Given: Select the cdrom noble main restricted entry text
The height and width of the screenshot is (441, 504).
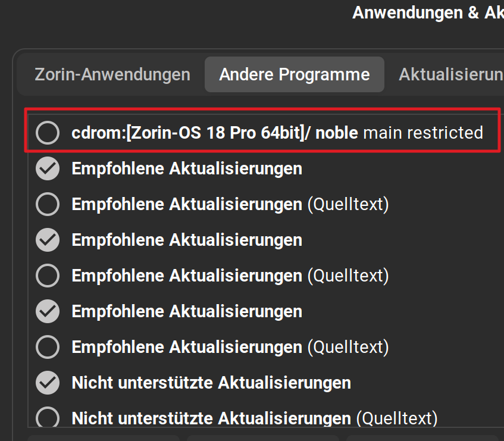Looking at the screenshot, I should pyautogui.click(x=277, y=133).
